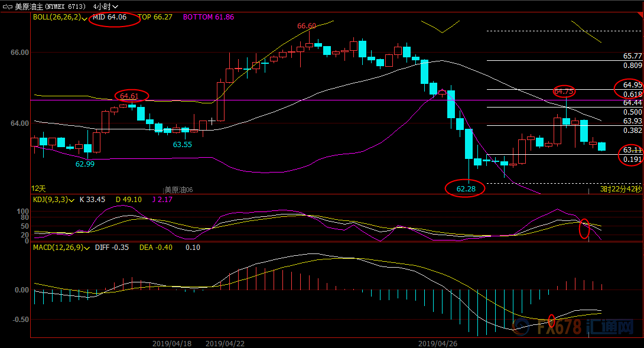
Task: Select the circled 62.28 low price marker
Action: pyautogui.click(x=465, y=189)
